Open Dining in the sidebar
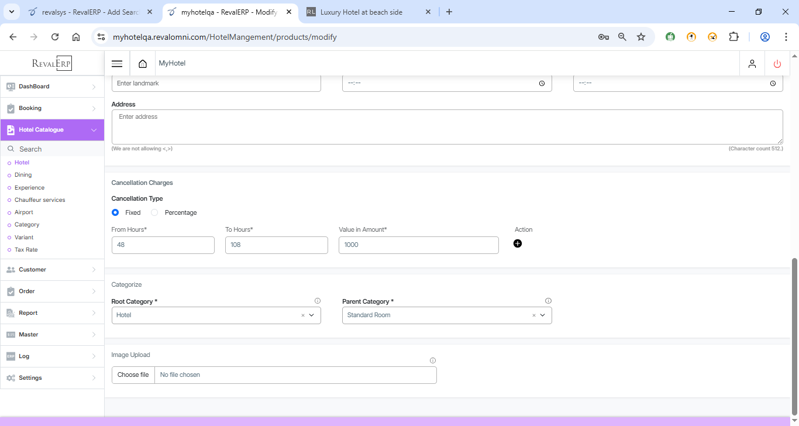Viewport: 799px width, 426px height. (x=23, y=175)
